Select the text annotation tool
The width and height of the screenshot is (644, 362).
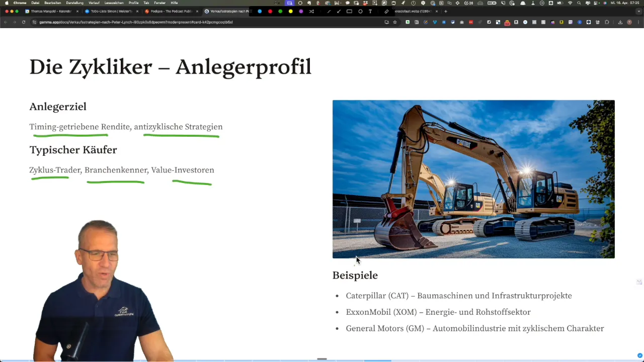[x=370, y=11]
